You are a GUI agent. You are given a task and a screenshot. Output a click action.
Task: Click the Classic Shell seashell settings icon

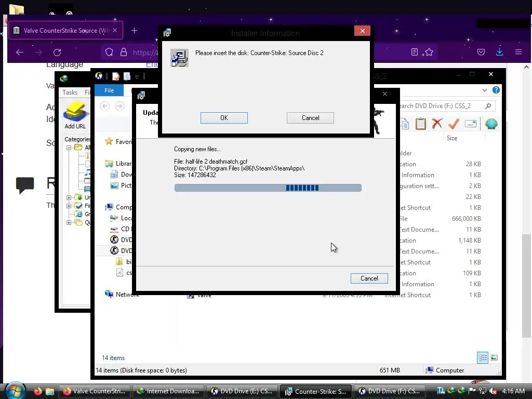[x=491, y=124]
